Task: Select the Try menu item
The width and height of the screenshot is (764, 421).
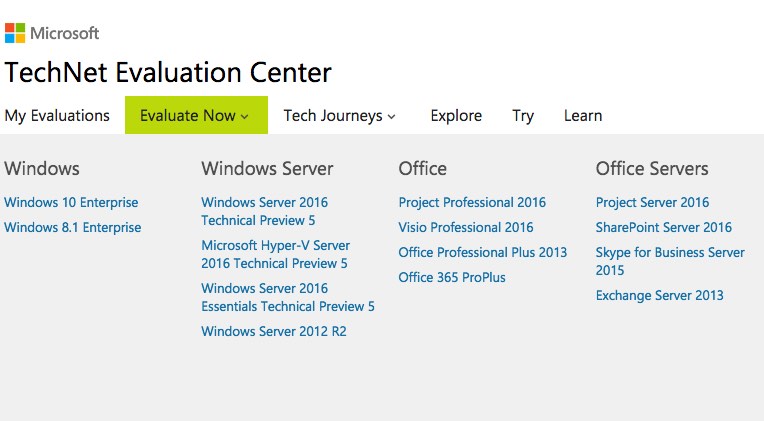Action: pos(523,116)
